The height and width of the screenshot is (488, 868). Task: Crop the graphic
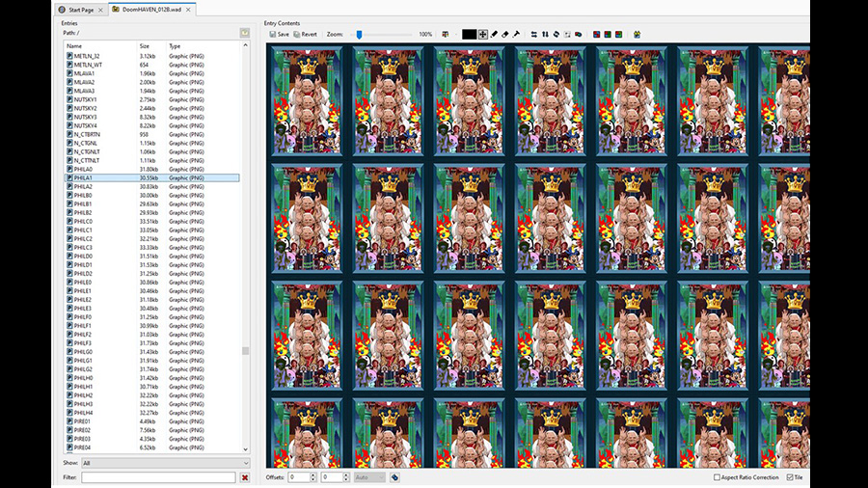(x=567, y=35)
